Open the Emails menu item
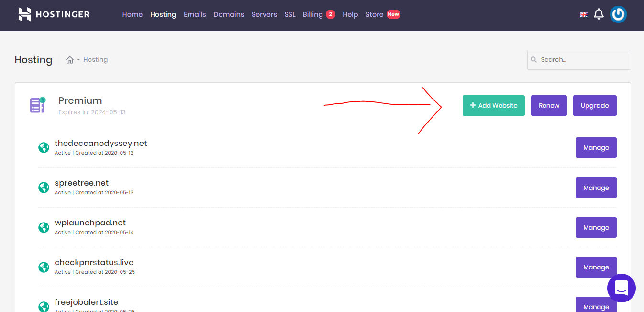The height and width of the screenshot is (312, 644). pos(195,14)
